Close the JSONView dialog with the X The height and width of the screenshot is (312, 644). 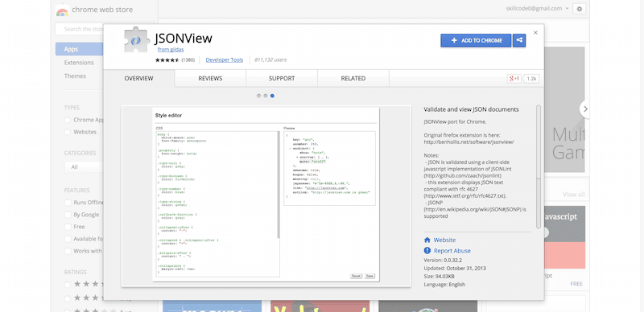point(535,32)
